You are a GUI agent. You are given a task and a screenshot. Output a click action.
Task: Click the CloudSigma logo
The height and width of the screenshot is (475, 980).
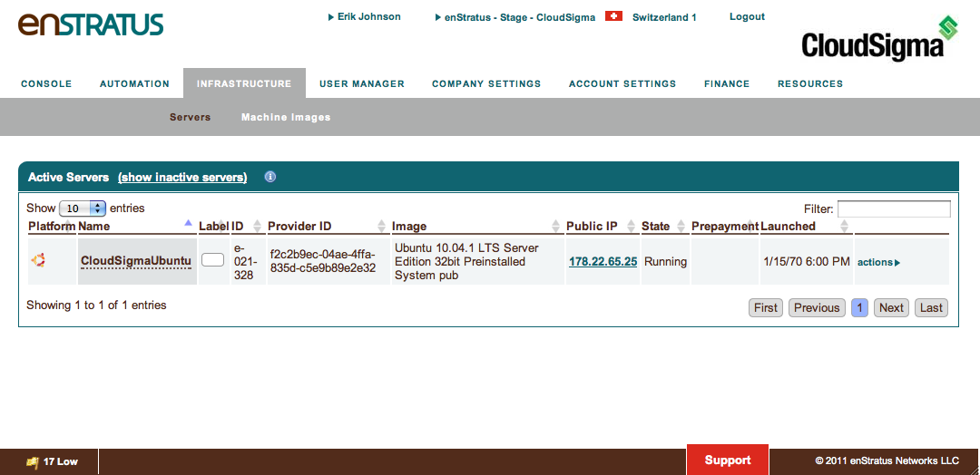click(x=880, y=41)
